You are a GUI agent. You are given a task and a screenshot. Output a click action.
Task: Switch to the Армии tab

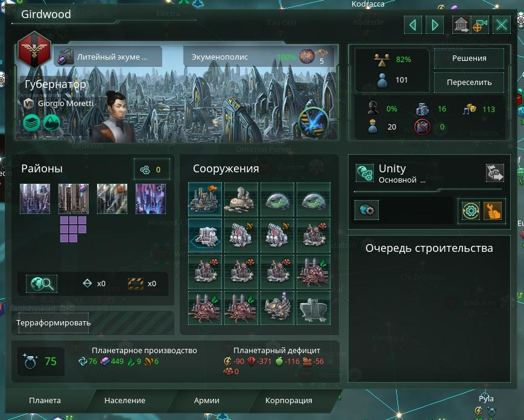click(207, 400)
